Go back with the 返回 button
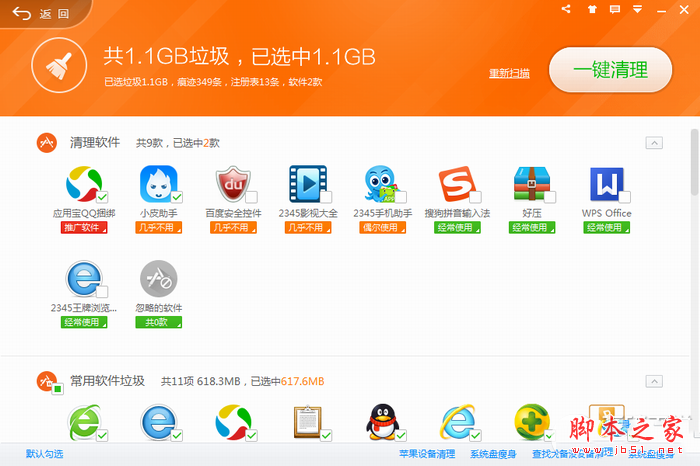Image resolution: width=700 pixels, height=466 pixels. pos(40,14)
